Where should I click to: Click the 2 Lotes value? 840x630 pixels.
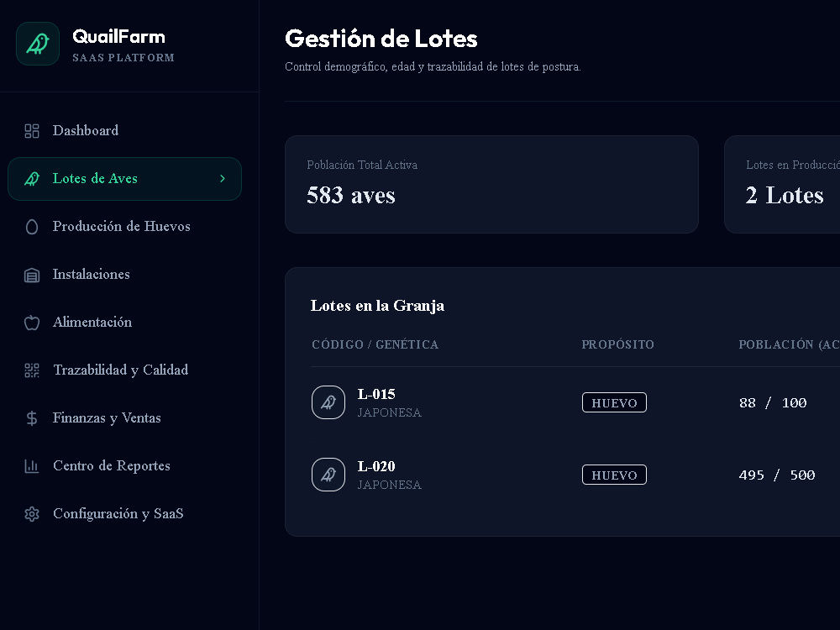785,195
